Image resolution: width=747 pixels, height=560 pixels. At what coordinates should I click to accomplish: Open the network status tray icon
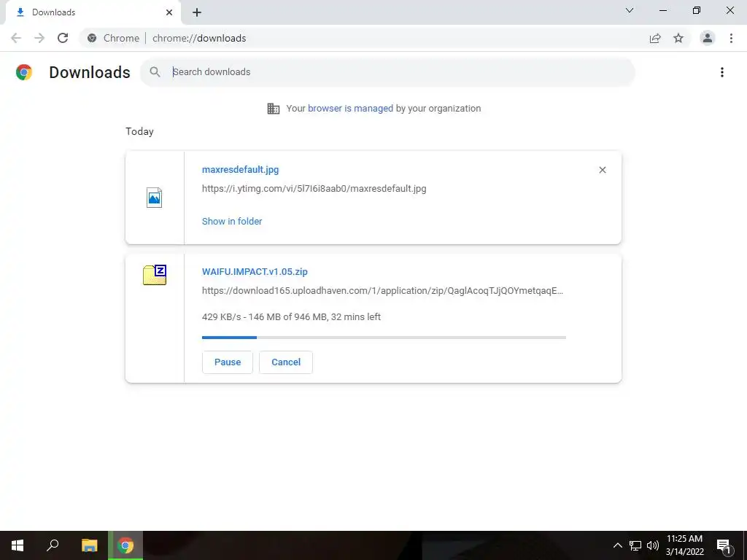tap(635, 545)
